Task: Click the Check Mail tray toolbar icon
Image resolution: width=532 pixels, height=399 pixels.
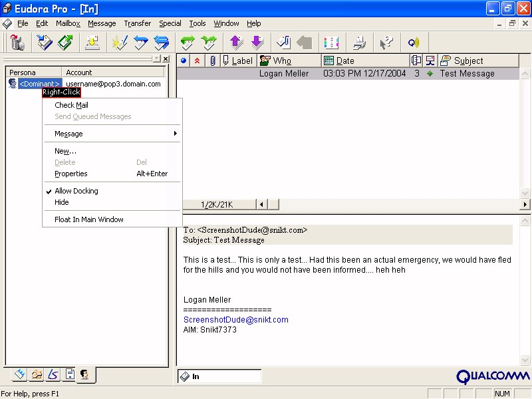Action: 92,43
